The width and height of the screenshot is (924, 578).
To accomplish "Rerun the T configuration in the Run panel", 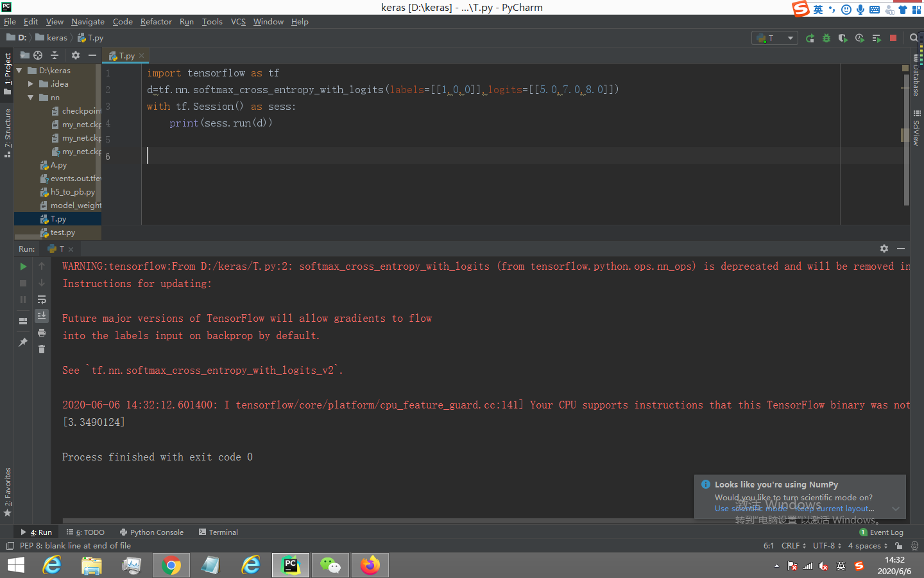I will coord(22,266).
